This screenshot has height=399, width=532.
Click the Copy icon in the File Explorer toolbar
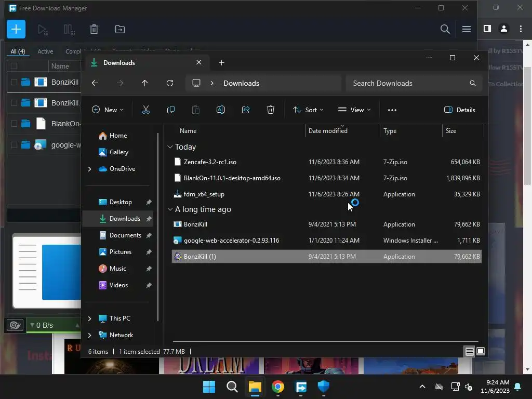click(x=171, y=110)
